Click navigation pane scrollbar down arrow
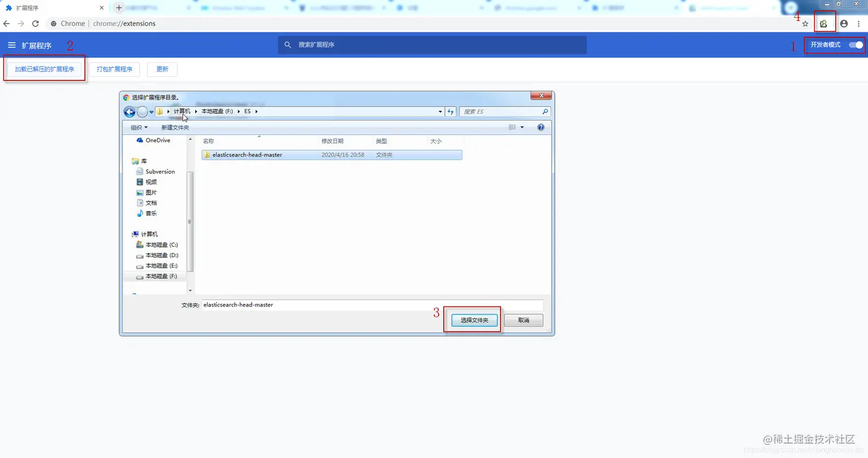The height and width of the screenshot is (458, 868). click(x=191, y=291)
